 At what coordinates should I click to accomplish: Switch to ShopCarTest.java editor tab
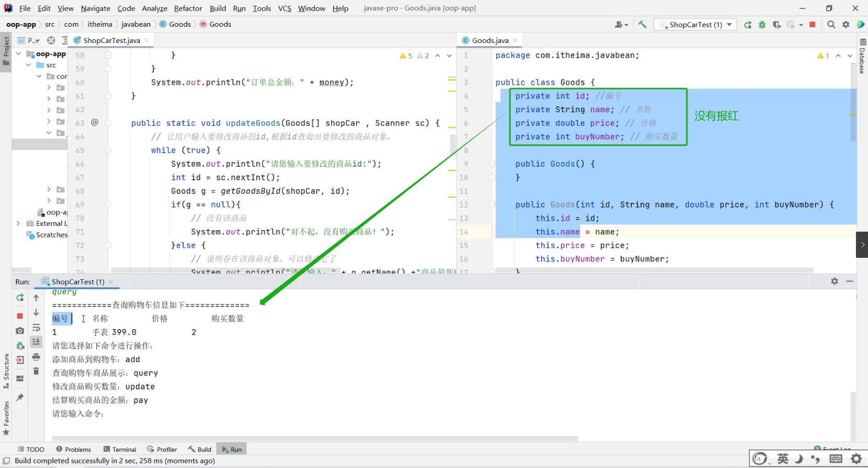(112, 40)
